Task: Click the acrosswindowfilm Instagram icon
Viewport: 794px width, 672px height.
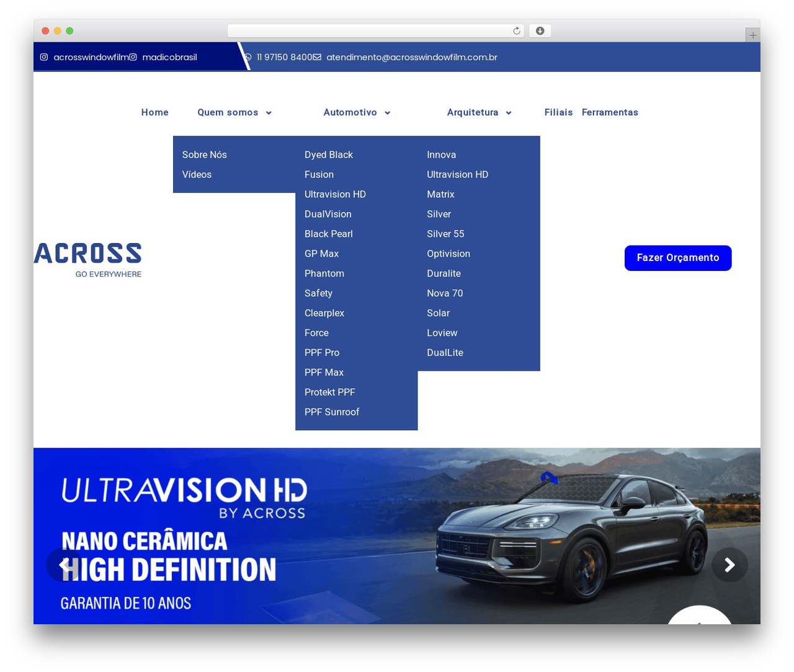Action: [x=44, y=57]
